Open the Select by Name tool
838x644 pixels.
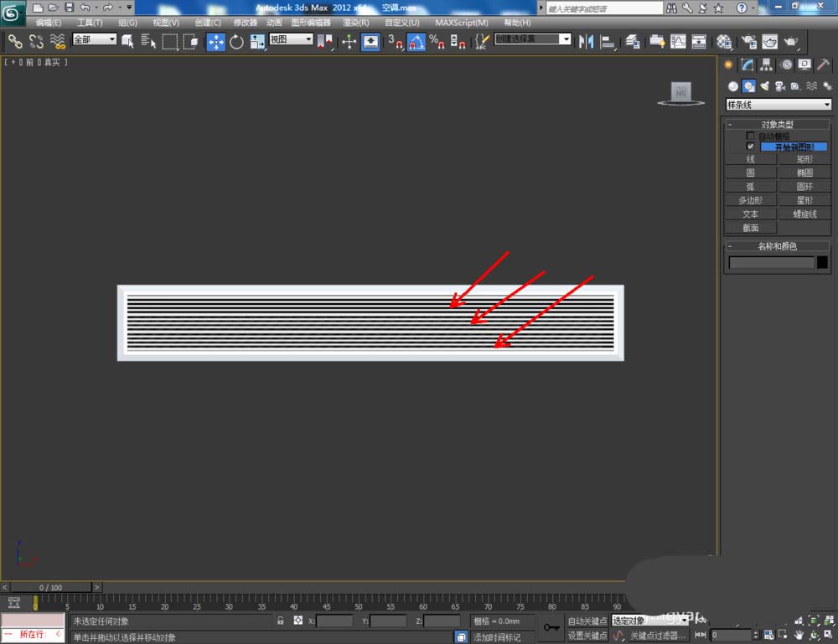pos(148,42)
